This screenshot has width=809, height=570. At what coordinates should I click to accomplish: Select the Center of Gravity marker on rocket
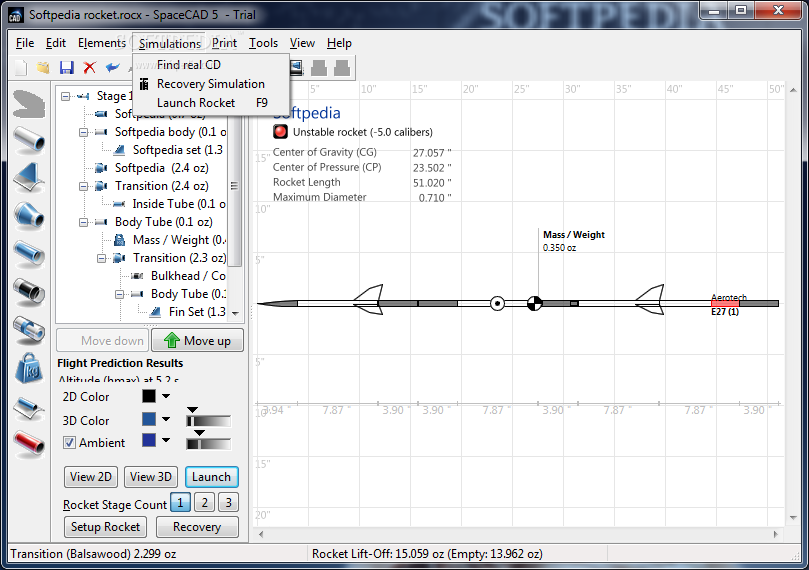point(535,303)
